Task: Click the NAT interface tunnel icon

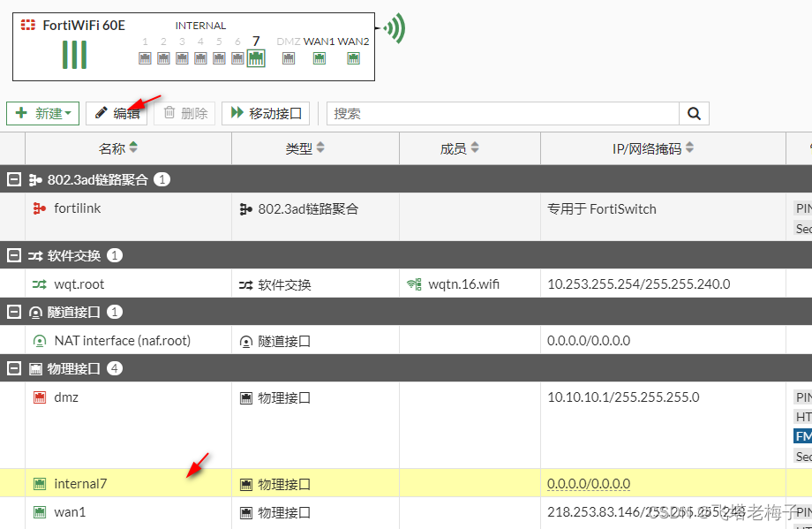Action: [x=40, y=341]
